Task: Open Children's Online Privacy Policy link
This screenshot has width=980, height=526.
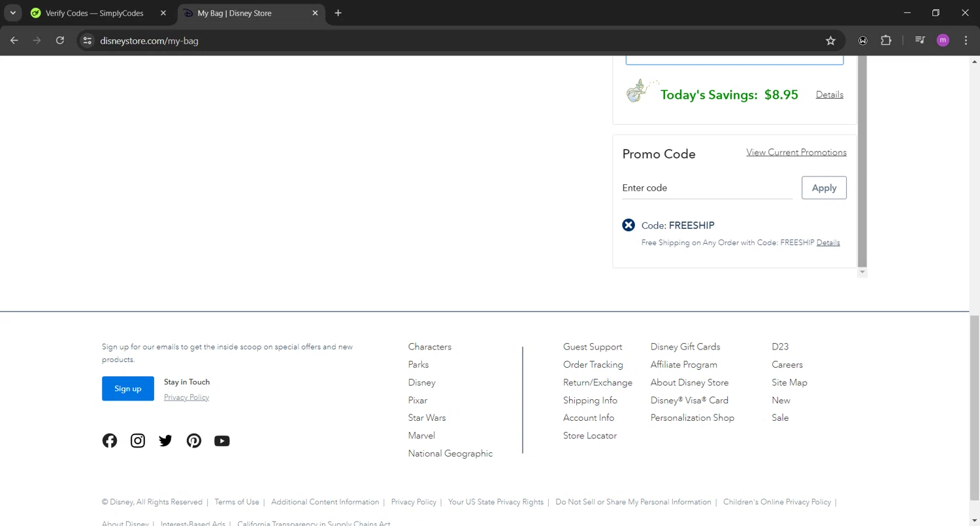Action: [777, 502]
